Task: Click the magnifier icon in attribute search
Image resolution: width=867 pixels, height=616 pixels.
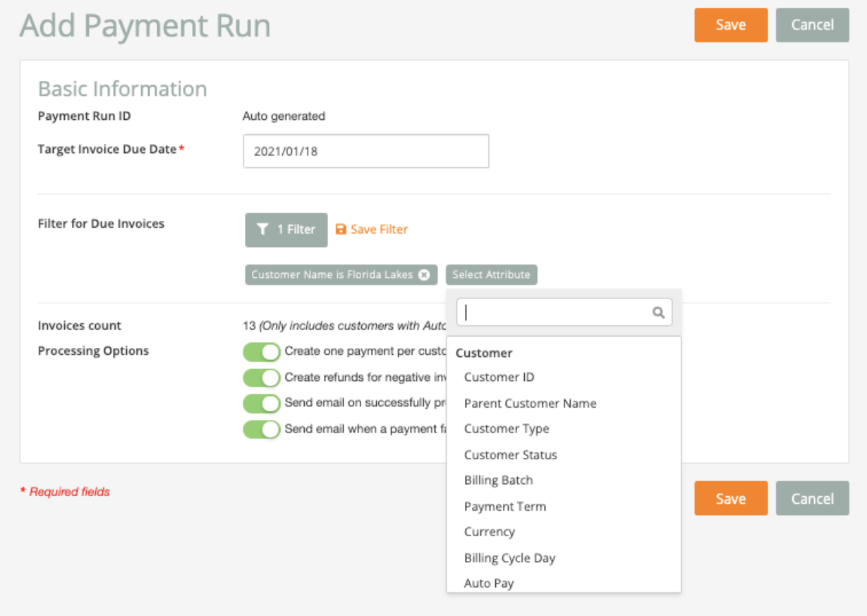Action: [x=658, y=313]
